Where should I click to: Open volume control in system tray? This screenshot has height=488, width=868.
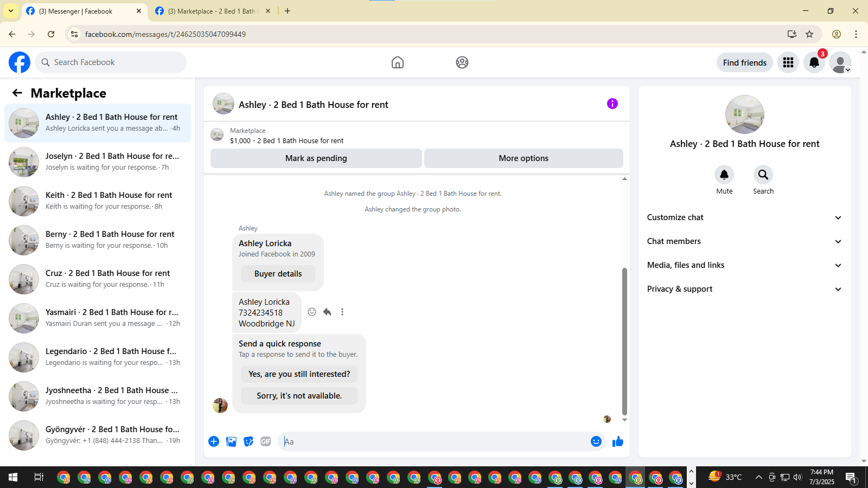point(797,477)
